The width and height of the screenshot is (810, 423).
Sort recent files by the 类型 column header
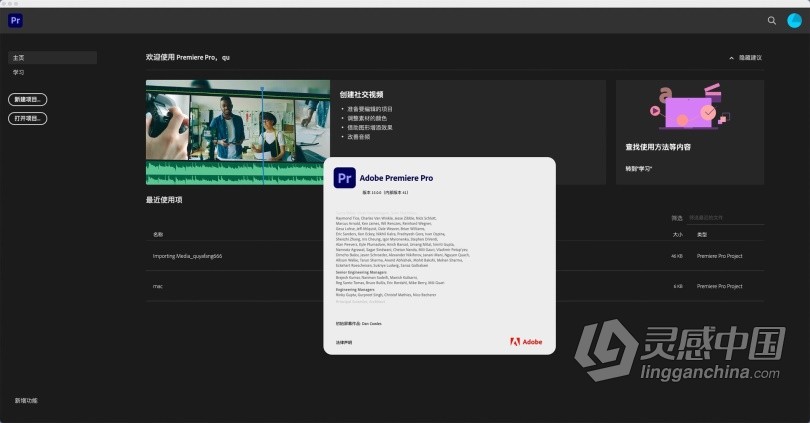(x=702, y=234)
